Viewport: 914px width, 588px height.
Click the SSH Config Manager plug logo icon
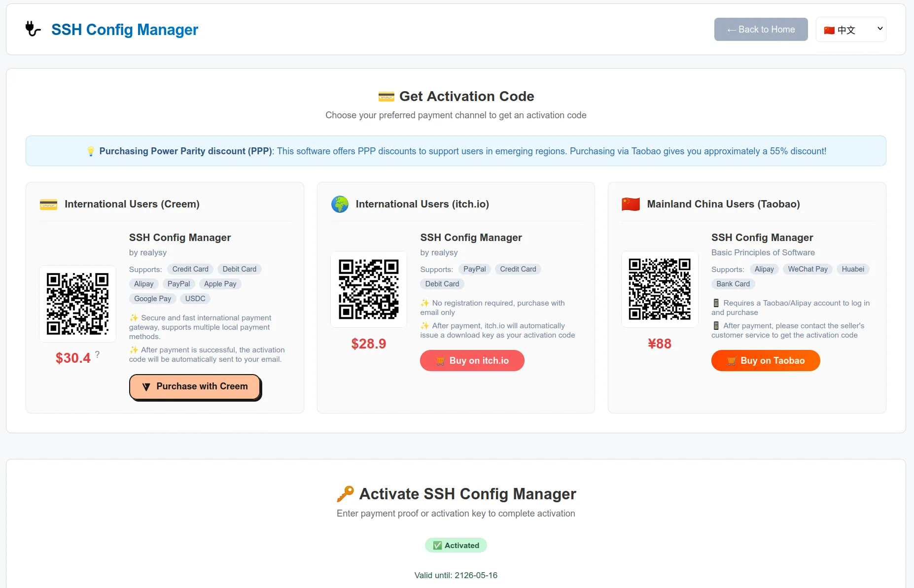coord(33,29)
